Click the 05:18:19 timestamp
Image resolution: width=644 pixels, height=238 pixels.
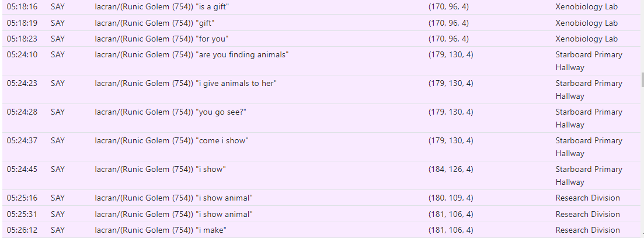tap(22, 23)
